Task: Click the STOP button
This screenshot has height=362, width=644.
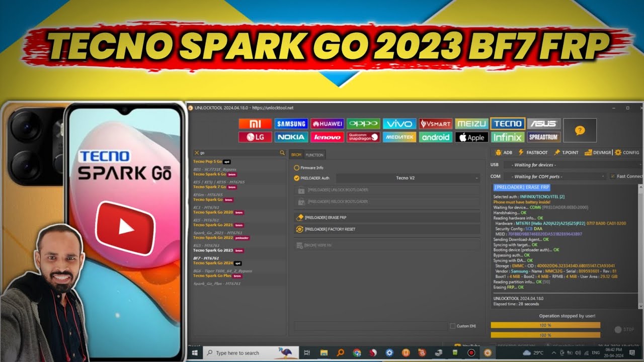Action: pos(625,330)
